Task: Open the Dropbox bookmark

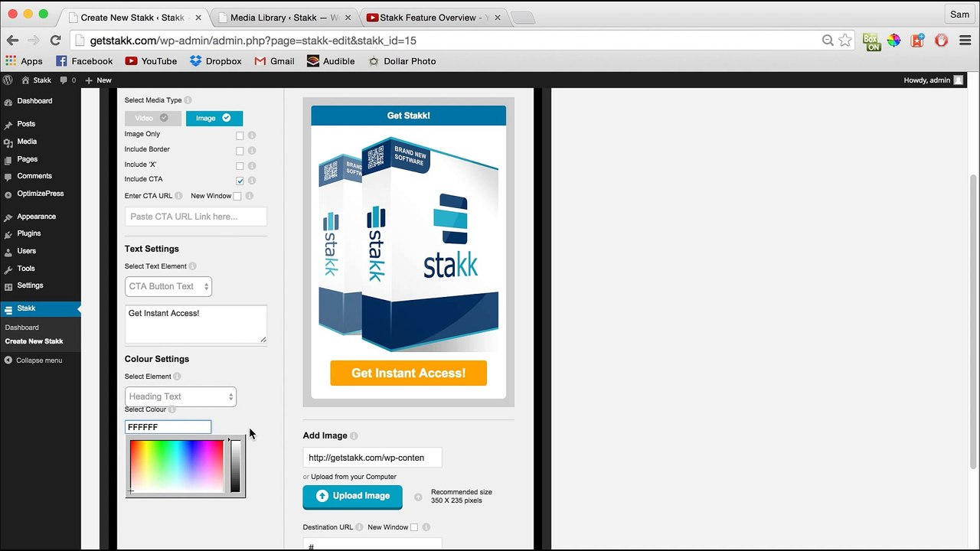Action: click(215, 61)
